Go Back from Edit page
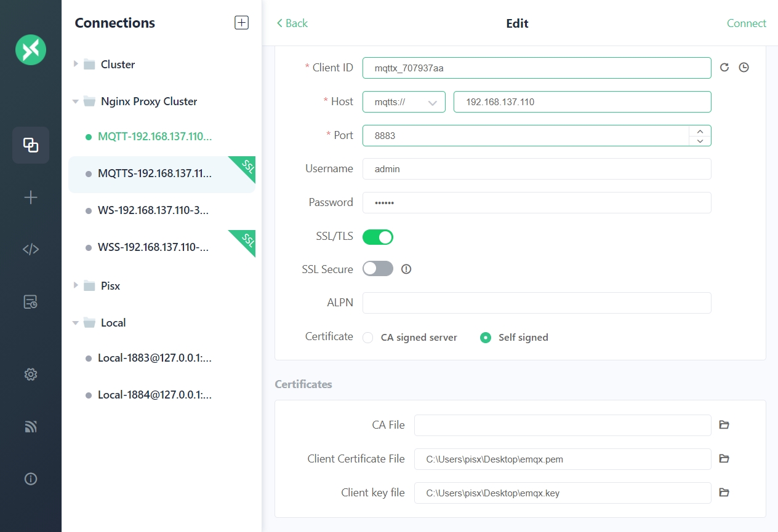The image size is (778, 532). (x=292, y=23)
